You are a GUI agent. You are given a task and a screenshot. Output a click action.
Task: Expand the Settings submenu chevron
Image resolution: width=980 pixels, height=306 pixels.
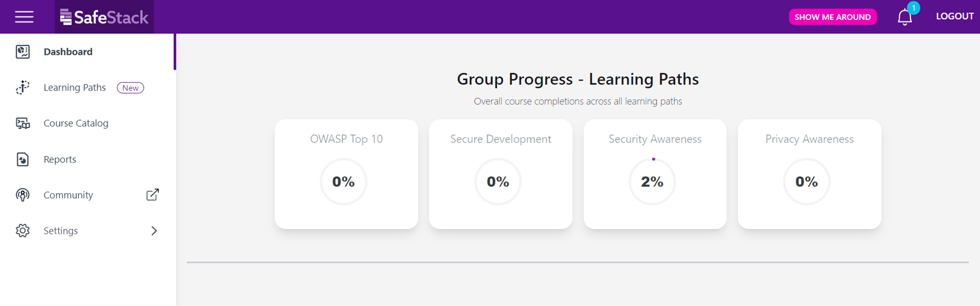click(154, 231)
